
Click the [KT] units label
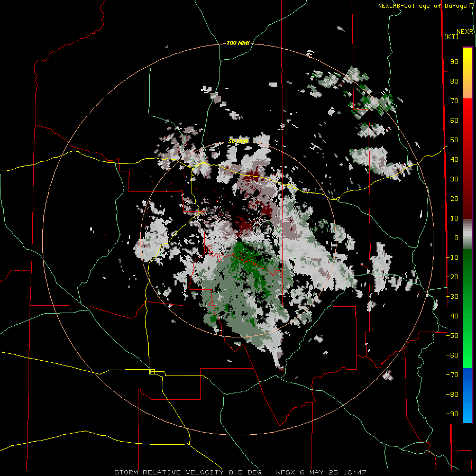click(x=451, y=36)
